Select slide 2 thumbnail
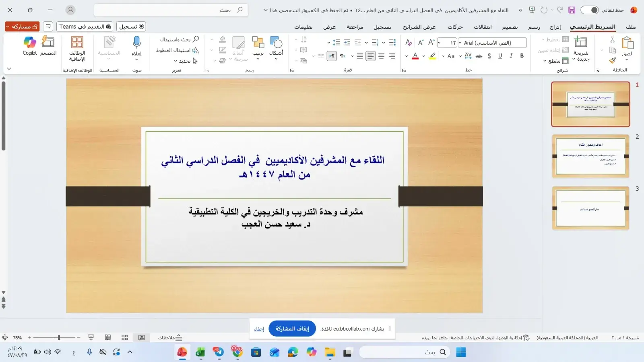This screenshot has height=362, width=644. pyautogui.click(x=590, y=156)
